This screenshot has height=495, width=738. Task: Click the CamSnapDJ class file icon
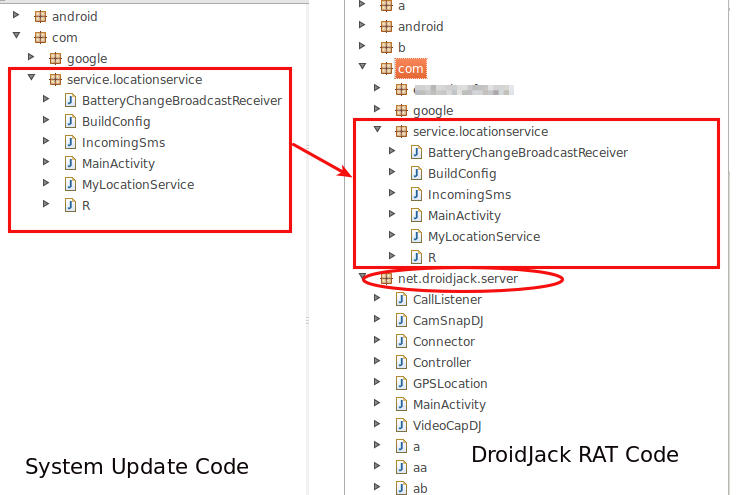tap(401, 320)
